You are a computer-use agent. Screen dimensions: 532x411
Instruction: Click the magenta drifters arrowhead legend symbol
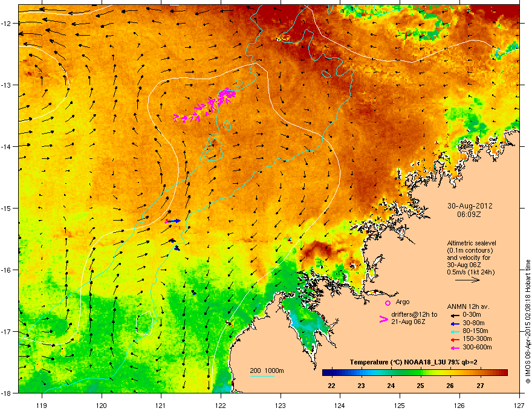(383, 319)
